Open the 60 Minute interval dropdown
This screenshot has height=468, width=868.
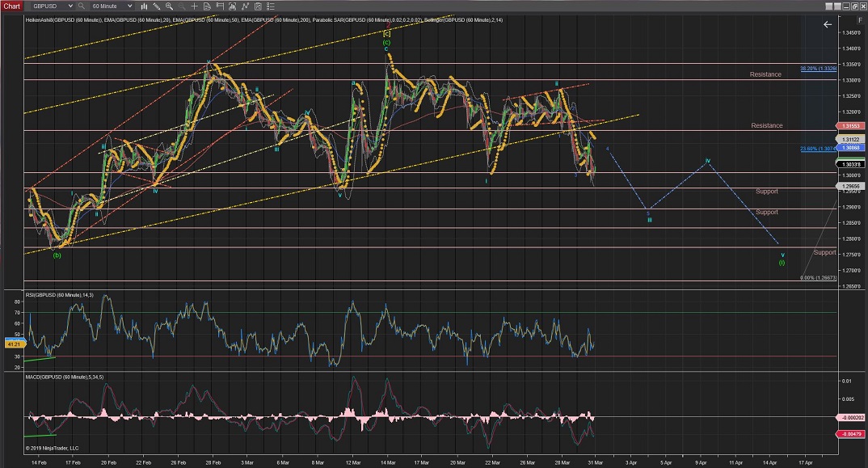point(112,6)
